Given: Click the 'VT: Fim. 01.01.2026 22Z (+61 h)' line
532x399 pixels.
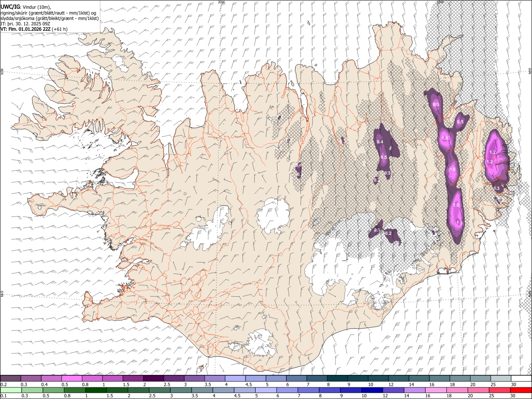Looking at the screenshot, I should pos(34,29).
